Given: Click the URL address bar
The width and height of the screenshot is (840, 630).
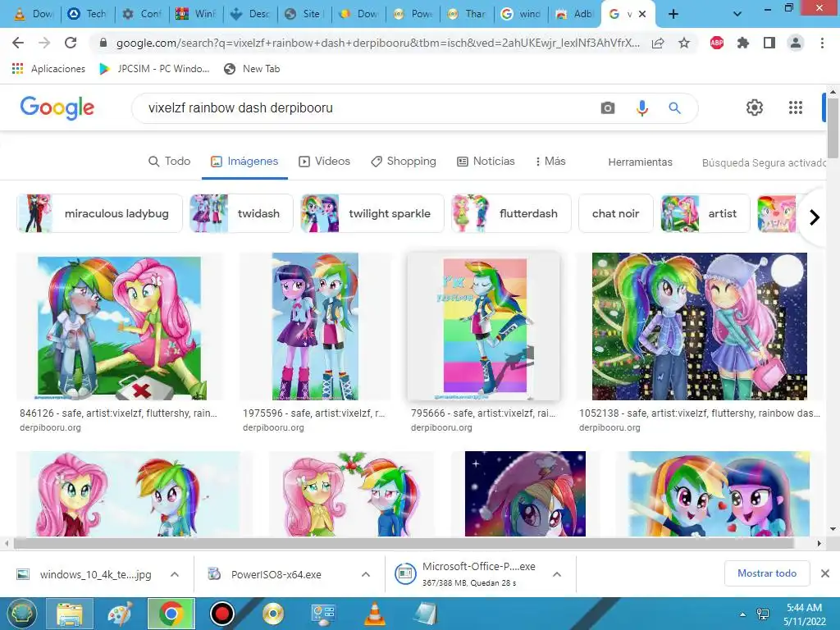Looking at the screenshot, I should pyautogui.click(x=377, y=43).
